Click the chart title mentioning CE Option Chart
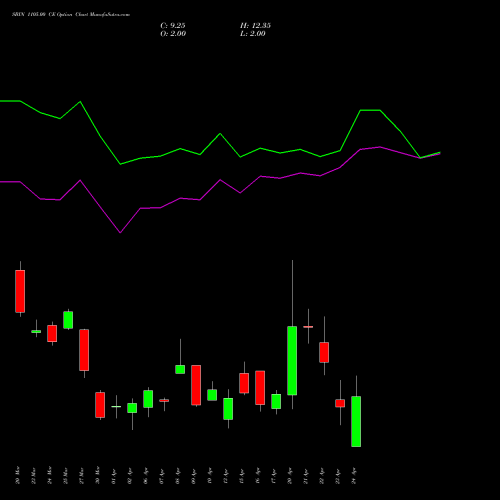Image resolution: width=500 pixels, height=500 pixels. click(71, 15)
